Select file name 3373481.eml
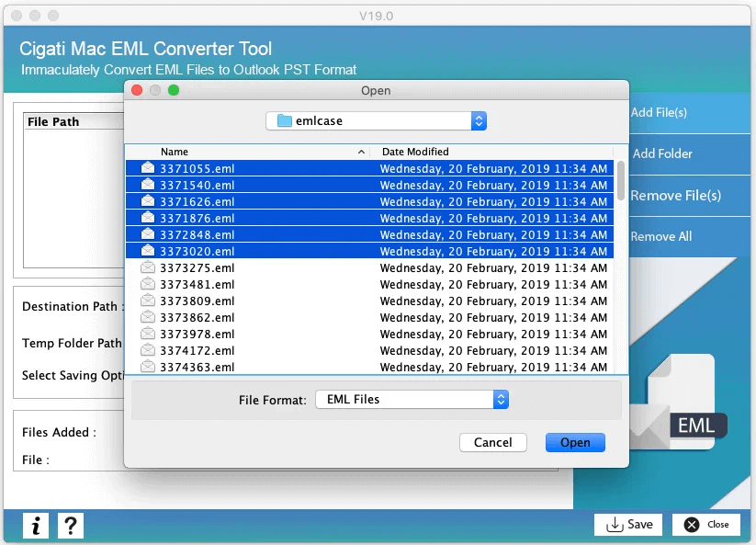The image size is (756, 545). pyautogui.click(x=197, y=285)
